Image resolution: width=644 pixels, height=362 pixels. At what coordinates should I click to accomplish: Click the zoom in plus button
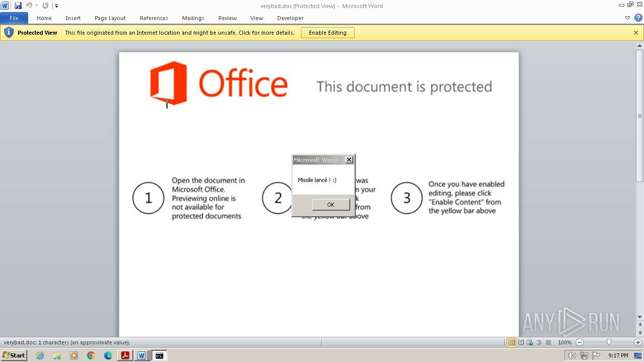click(x=638, y=342)
